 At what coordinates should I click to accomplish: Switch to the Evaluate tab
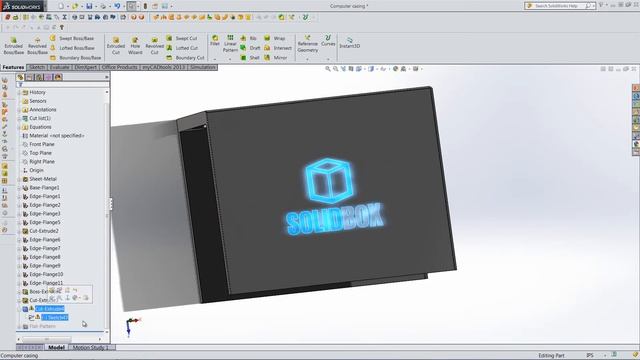60,67
